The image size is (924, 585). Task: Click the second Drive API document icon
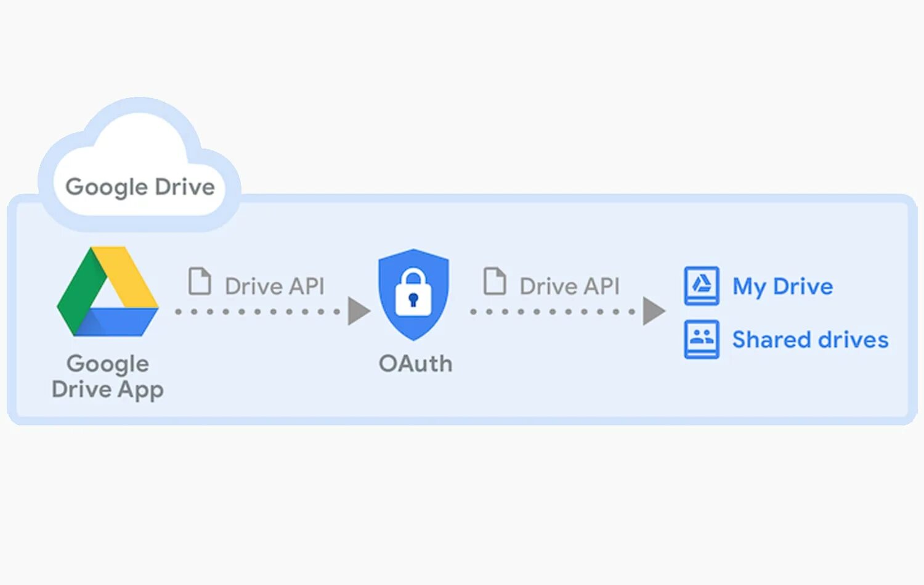tap(495, 281)
